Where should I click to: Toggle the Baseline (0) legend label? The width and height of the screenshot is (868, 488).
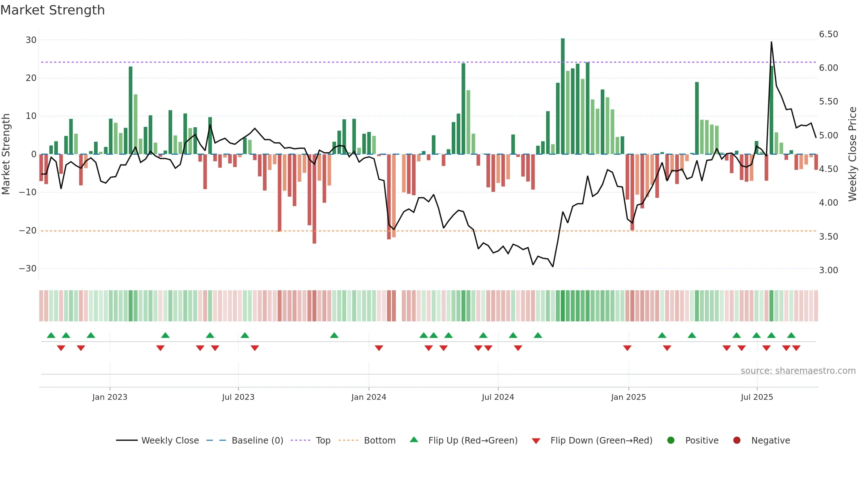(258, 440)
